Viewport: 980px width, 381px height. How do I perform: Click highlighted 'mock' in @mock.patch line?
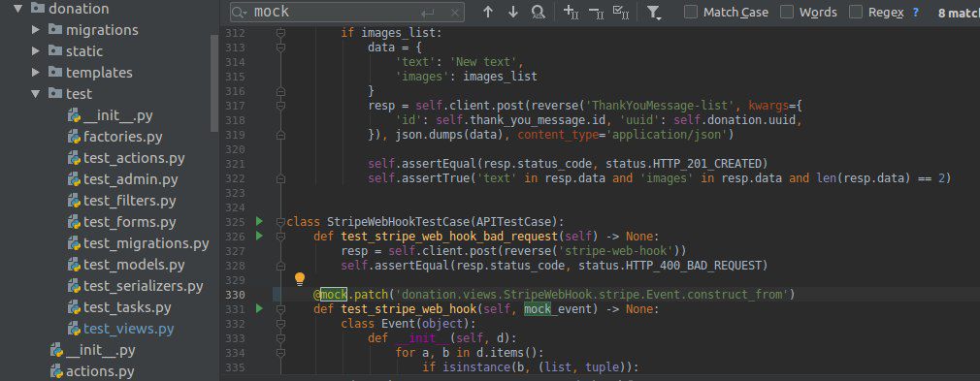coord(333,294)
